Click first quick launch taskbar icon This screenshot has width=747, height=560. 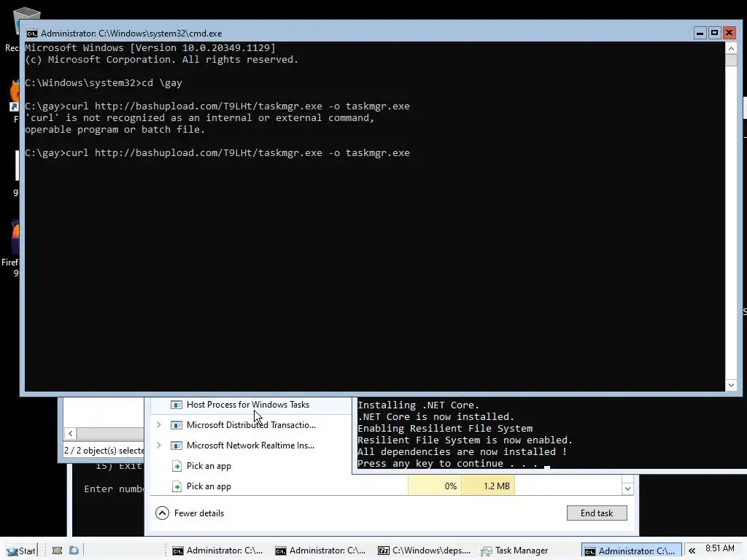click(x=57, y=551)
